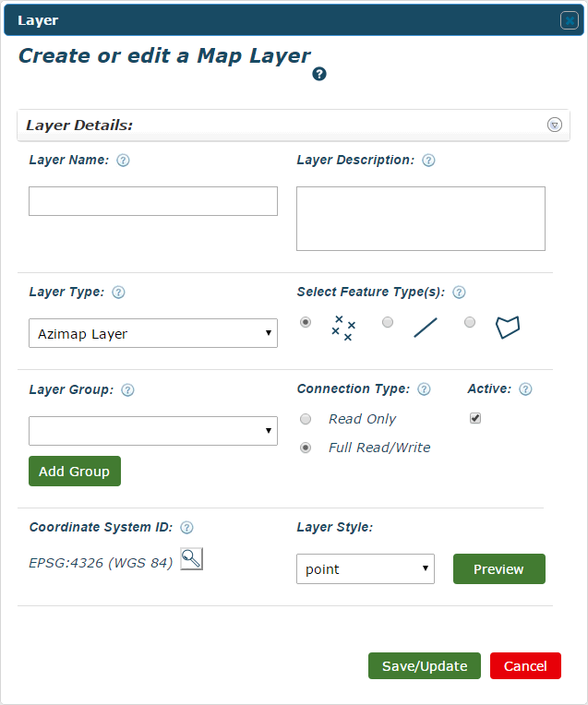The image size is (588, 705).
Task: Expand the Layer Style dropdown
Action: click(366, 569)
